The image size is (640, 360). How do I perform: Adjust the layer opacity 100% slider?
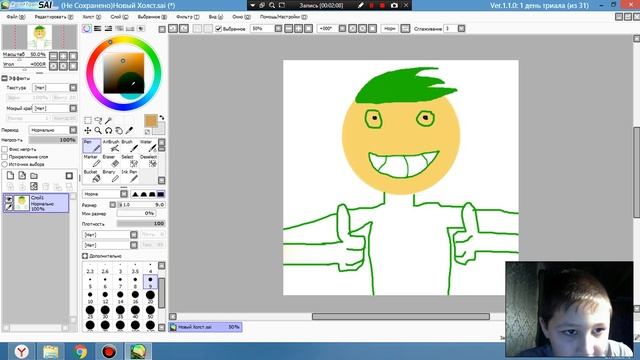[x=53, y=140]
